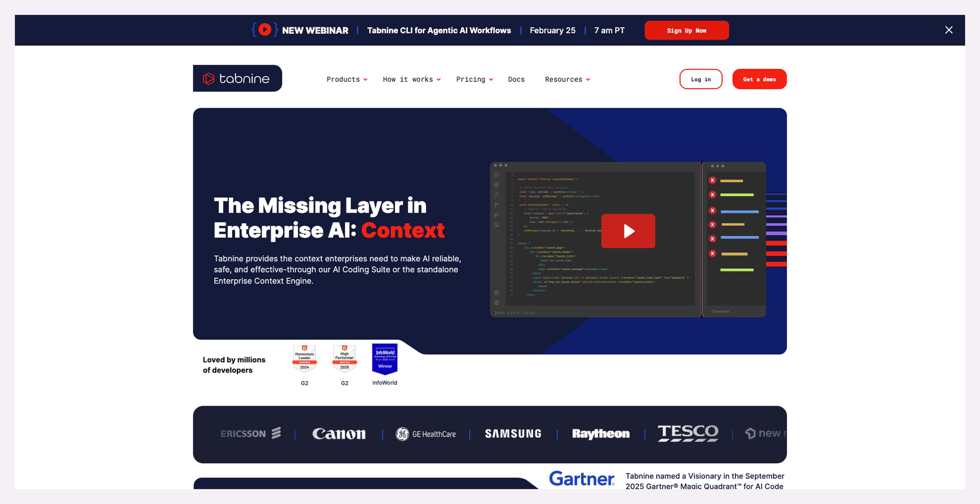Click the webinar play icon in braces

(x=265, y=30)
